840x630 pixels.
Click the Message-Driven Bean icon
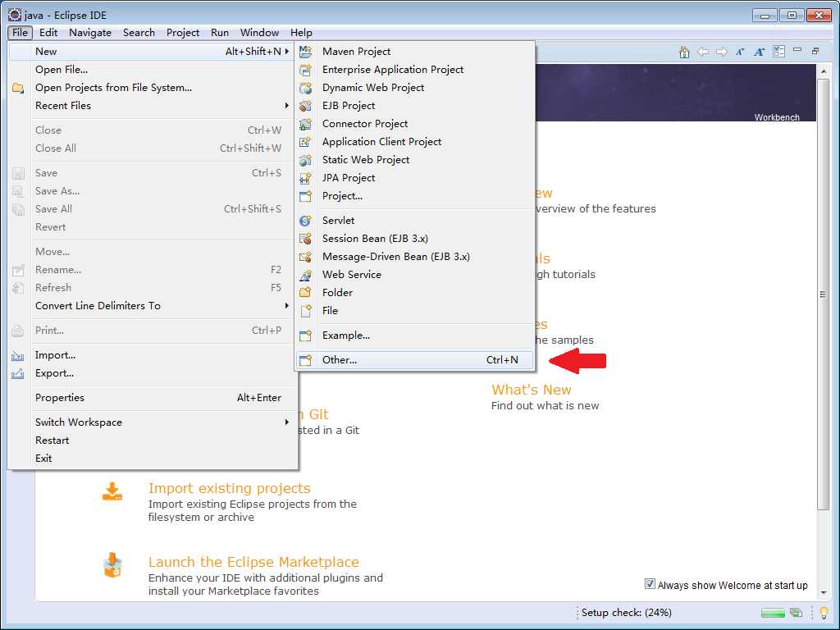pyautogui.click(x=305, y=257)
